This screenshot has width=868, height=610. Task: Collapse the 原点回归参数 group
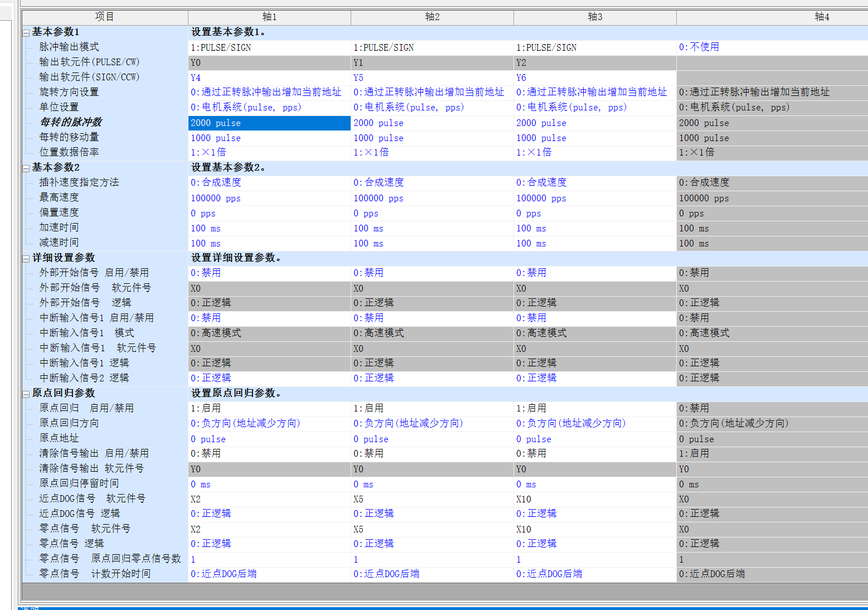click(x=26, y=394)
